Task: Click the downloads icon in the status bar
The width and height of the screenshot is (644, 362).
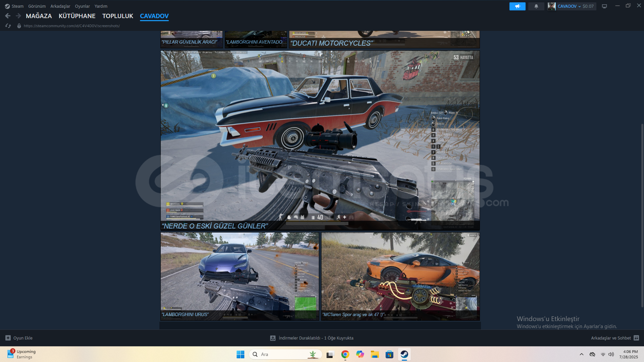Action: [273, 338]
